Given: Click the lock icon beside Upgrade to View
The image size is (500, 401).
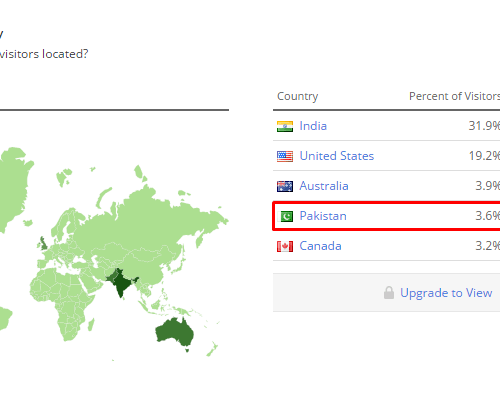Looking at the screenshot, I should 389,293.
